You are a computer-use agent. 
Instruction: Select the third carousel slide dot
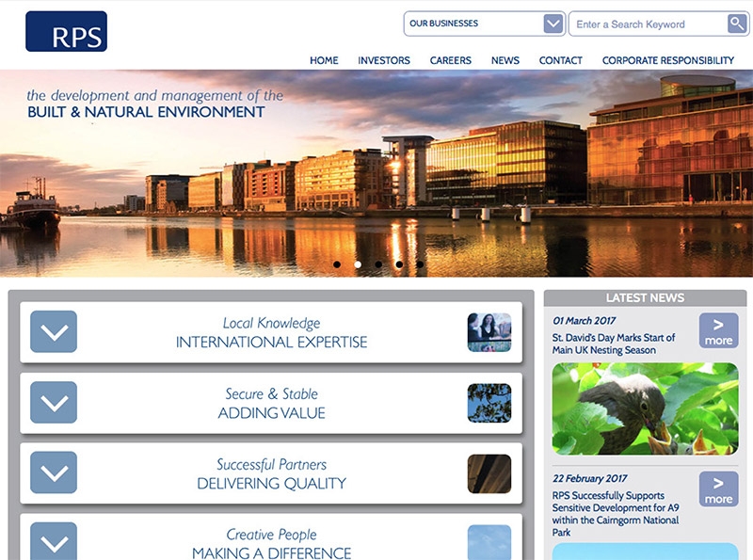point(378,264)
